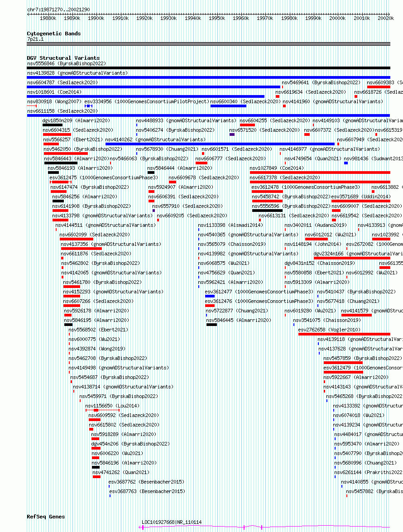Open nsv1156650 (Lou2014) variant
The image size is (403, 532).
coord(112,405)
